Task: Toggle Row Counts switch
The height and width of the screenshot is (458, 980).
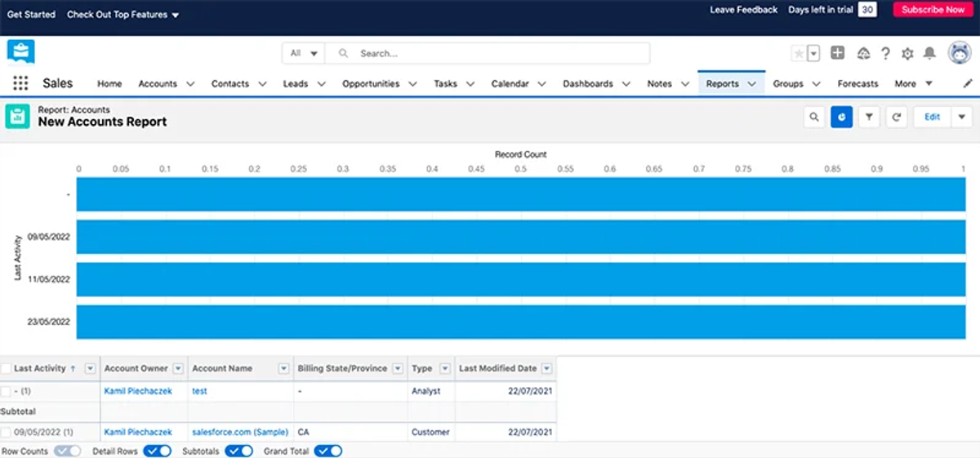Action: pyautogui.click(x=68, y=451)
